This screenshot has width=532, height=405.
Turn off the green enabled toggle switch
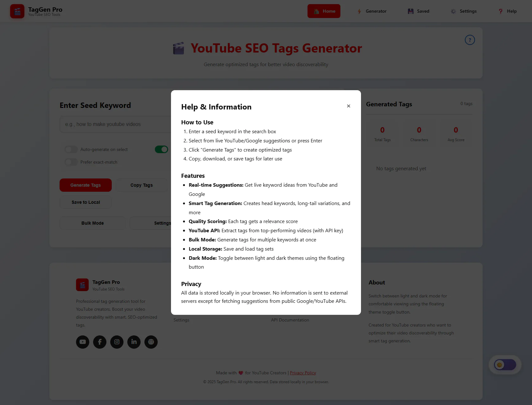[161, 149]
